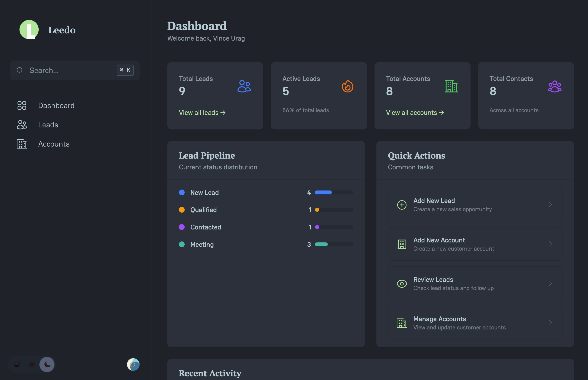588x380 pixels.
Task: Open the Leads section from sidebar
Action: click(x=48, y=125)
